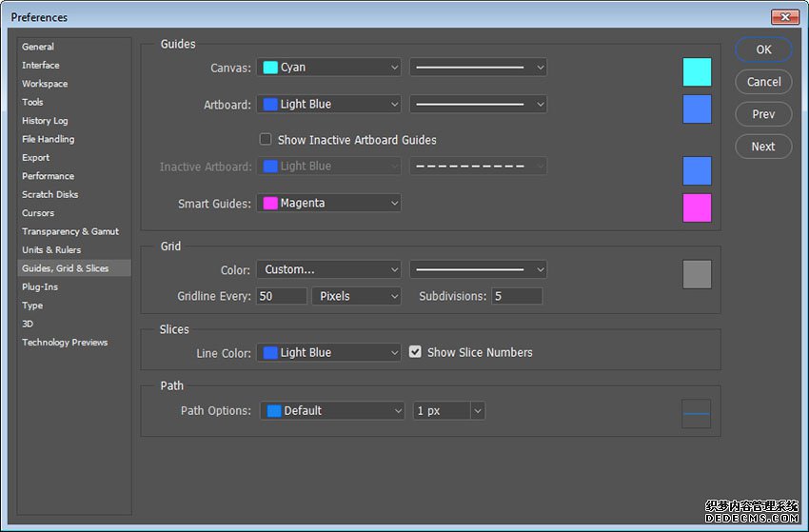Select the Units & Rulers category
The width and height of the screenshot is (809, 532).
(x=51, y=249)
